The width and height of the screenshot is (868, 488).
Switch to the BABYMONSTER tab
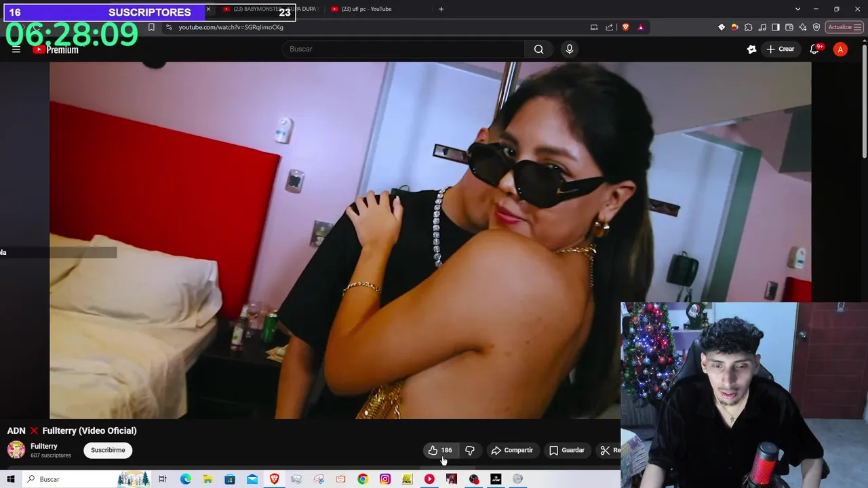point(270,9)
